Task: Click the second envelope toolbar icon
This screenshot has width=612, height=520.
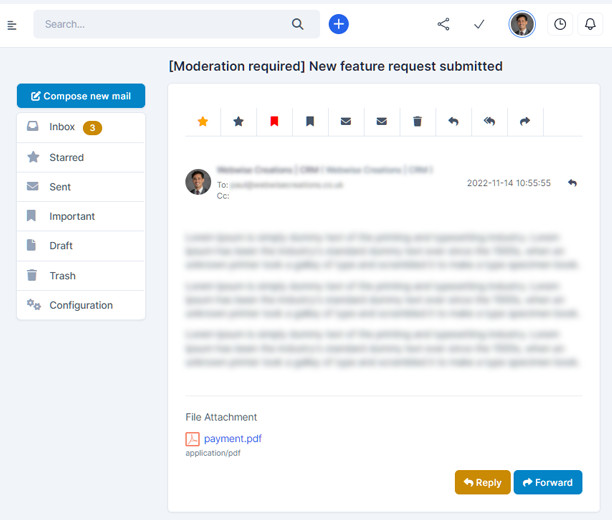Action: click(x=382, y=121)
